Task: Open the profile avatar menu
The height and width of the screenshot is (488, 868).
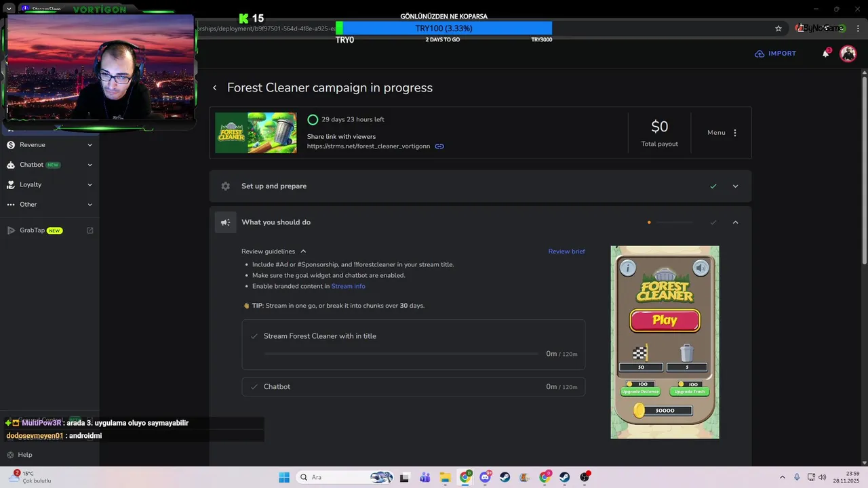Action: (848, 54)
